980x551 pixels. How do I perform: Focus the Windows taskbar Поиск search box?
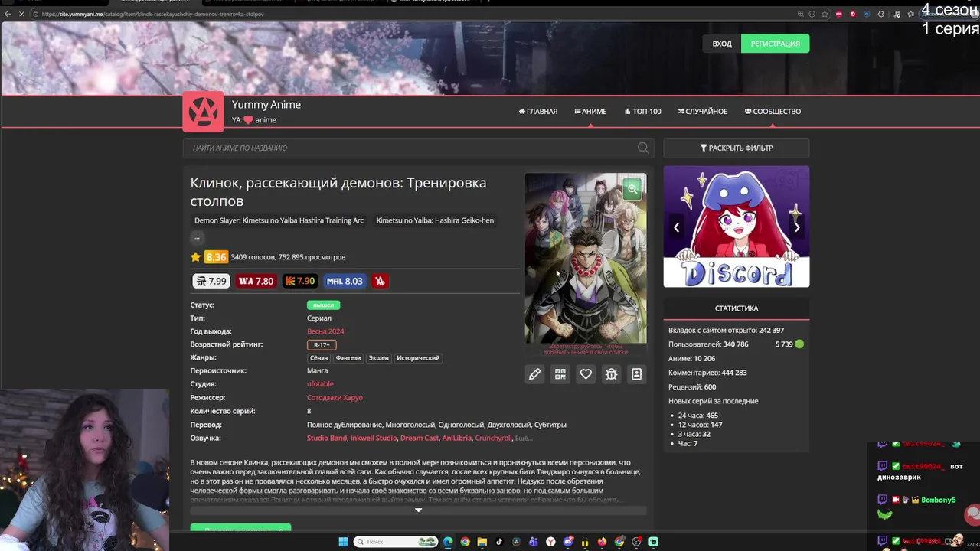(396, 542)
